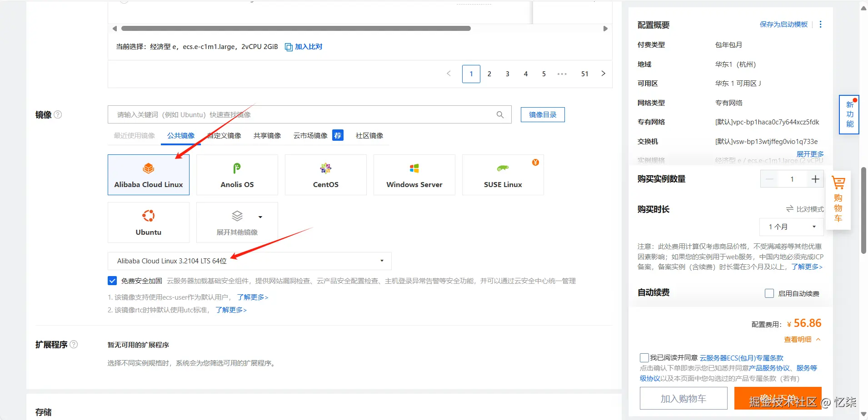The width and height of the screenshot is (868, 420).
Task: Go to page 5 of instance list
Action: [x=544, y=74]
